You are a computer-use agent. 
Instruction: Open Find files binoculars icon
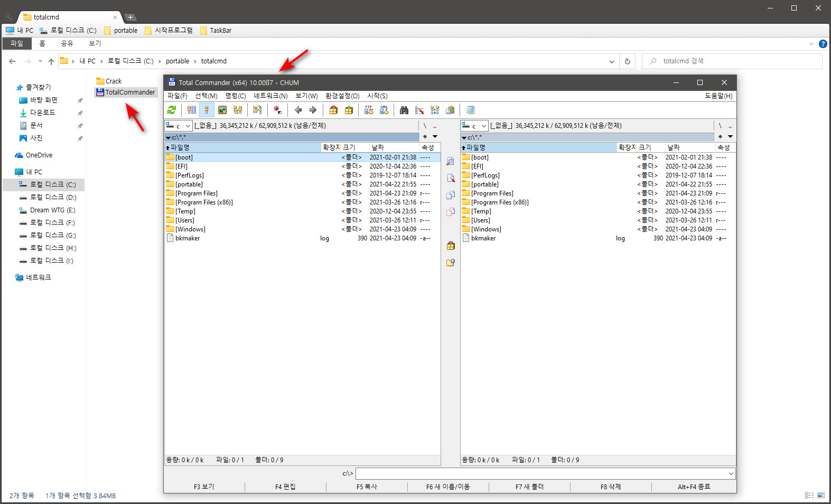point(404,110)
